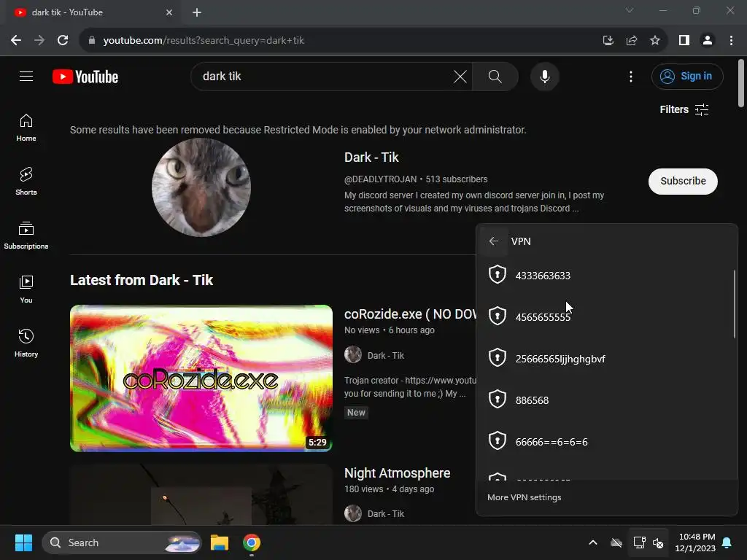Click the install app icon in address bar

(x=608, y=41)
